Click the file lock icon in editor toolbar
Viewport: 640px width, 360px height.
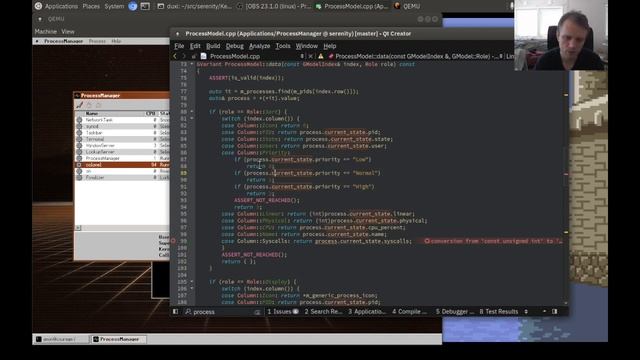tap(194, 56)
